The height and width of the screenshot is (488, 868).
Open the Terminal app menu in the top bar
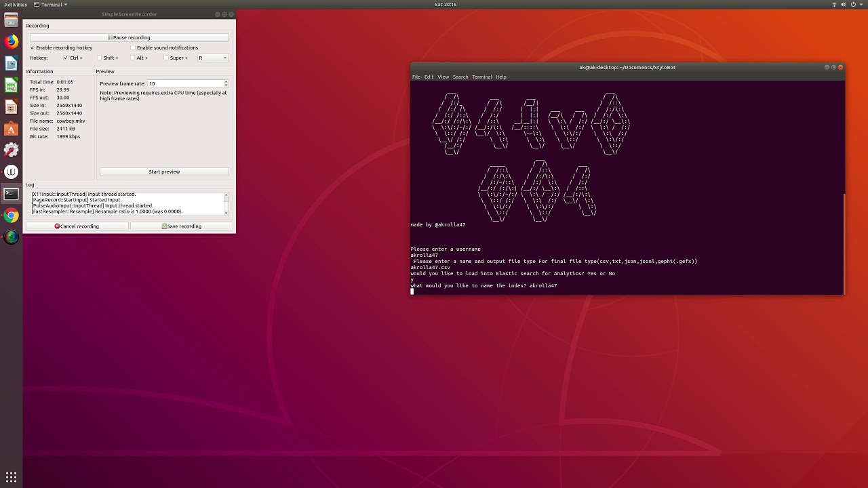pos(51,4)
